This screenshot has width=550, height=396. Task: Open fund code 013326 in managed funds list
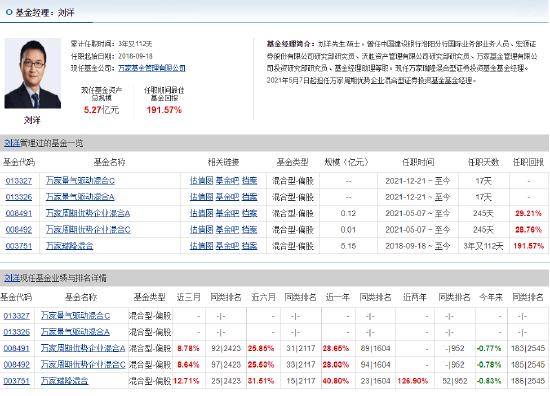coord(19,197)
